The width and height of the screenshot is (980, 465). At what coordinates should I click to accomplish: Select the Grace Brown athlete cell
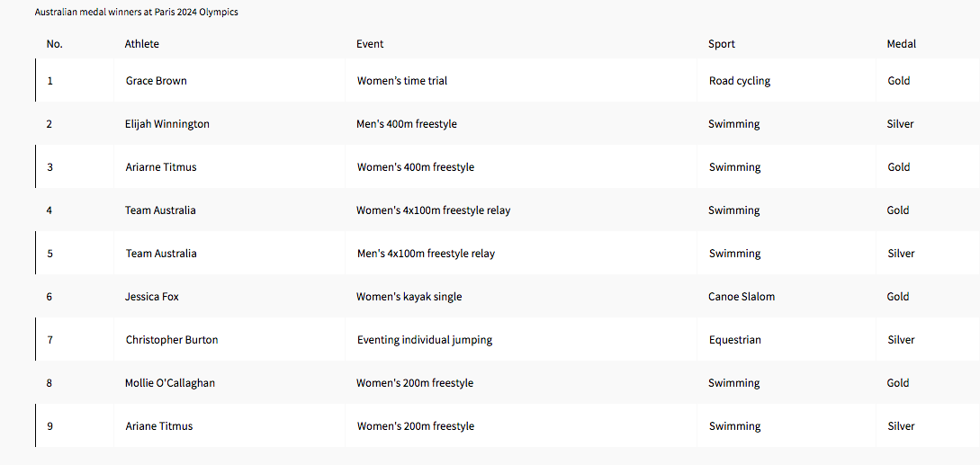157,81
